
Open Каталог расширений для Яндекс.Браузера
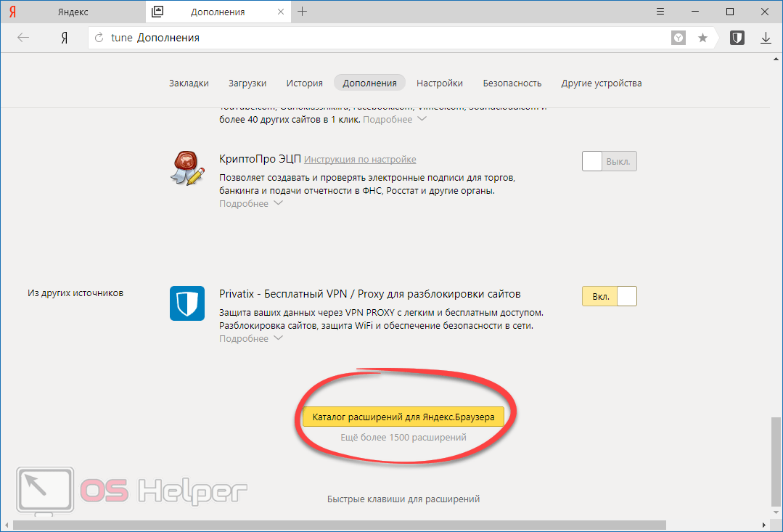pos(403,417)
